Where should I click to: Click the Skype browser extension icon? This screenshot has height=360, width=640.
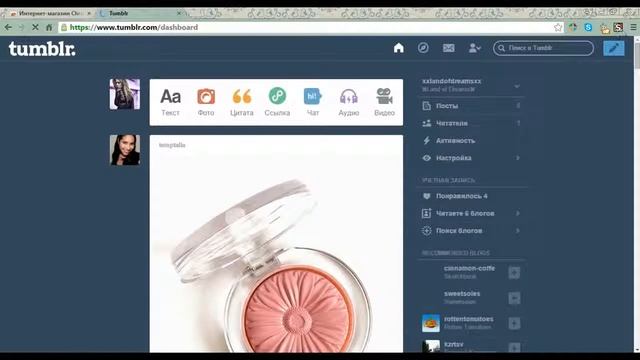(x=588, y=27)
